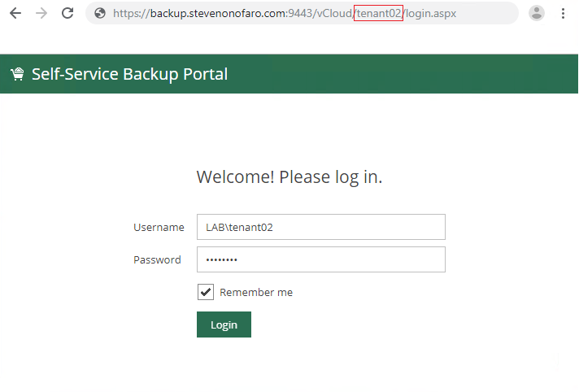
Task: Open the browser profile avatar
Action: [x=536, y=13]
